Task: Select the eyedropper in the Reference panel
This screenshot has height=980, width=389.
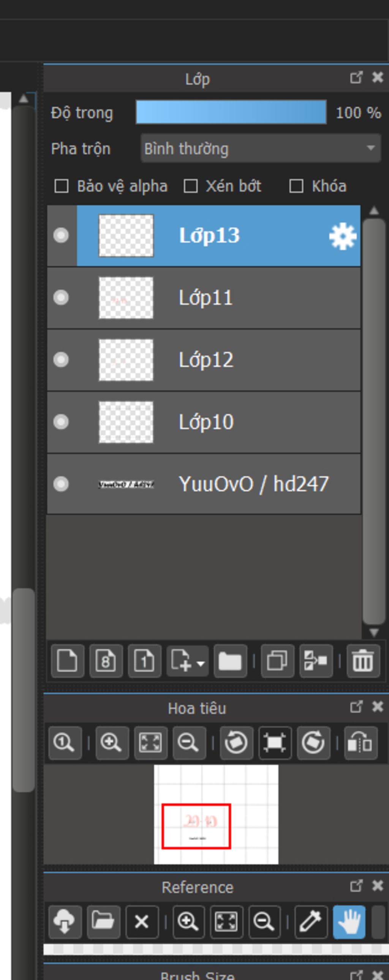Action: pos(311,922)
